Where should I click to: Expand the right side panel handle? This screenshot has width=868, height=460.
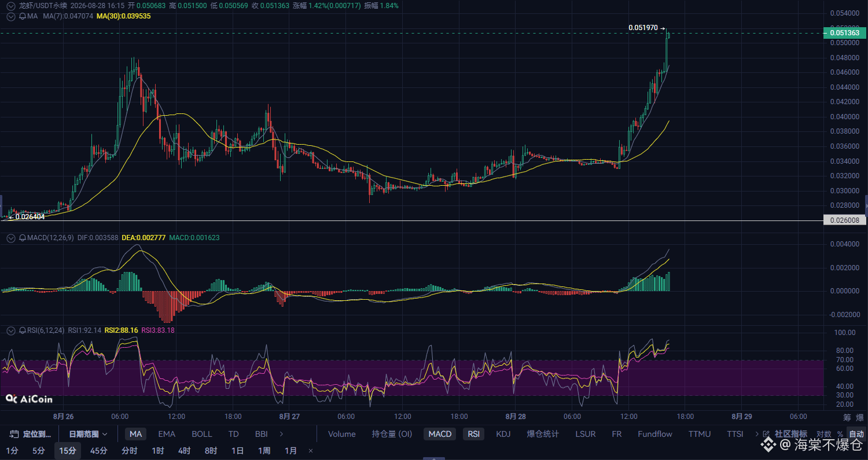pyautogui.click(x=866, y=205)
